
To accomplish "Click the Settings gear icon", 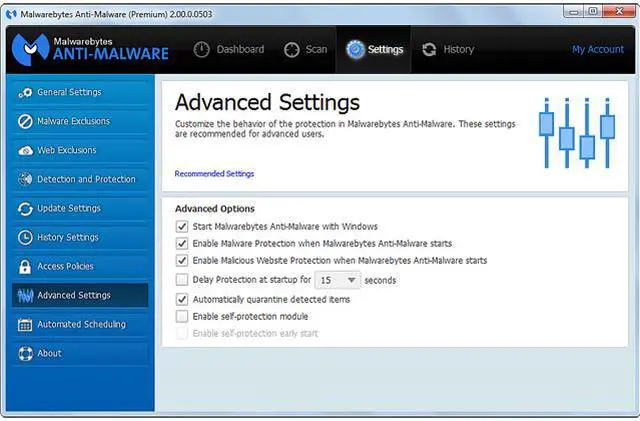I will [355, 49].
